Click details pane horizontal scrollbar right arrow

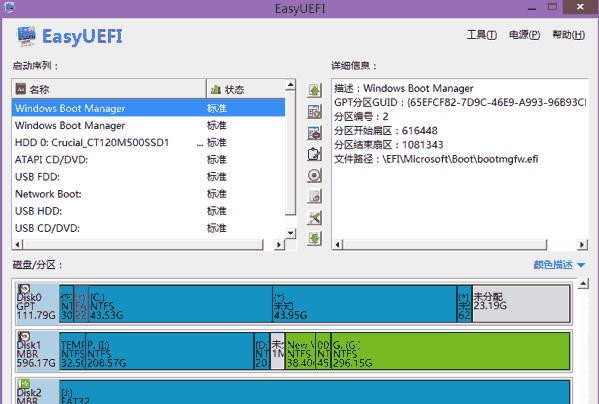coord(582,244)
